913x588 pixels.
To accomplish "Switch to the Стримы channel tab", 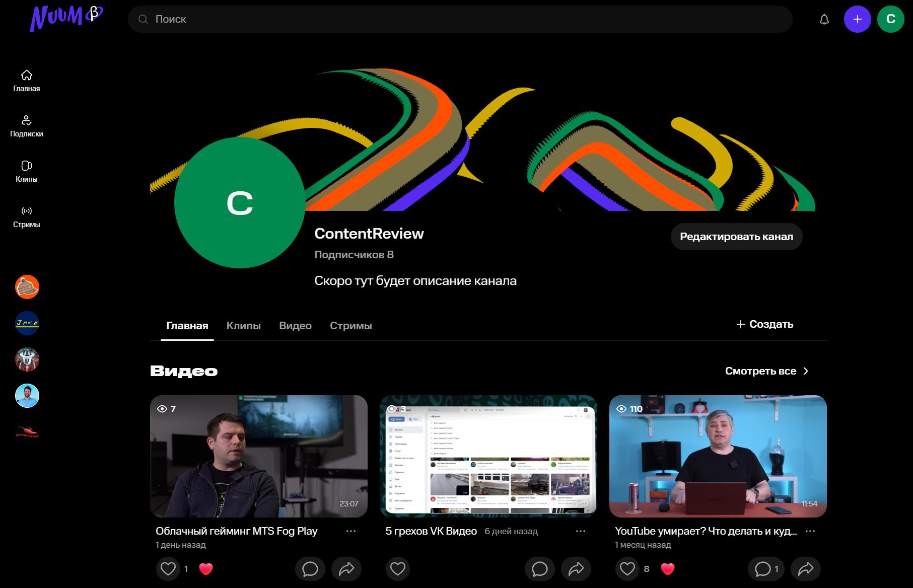I will click(x=350, y=326).
